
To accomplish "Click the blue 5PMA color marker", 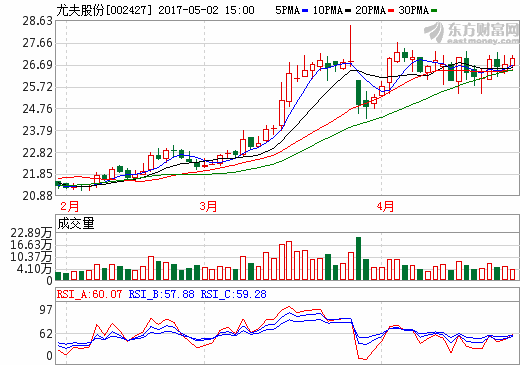I will 305,11.
